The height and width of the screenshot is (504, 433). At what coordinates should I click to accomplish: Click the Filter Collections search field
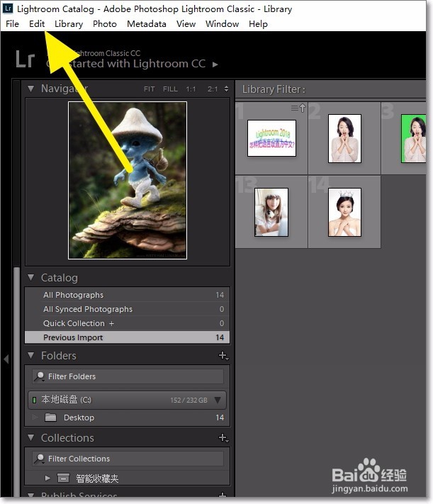(128, 459)
